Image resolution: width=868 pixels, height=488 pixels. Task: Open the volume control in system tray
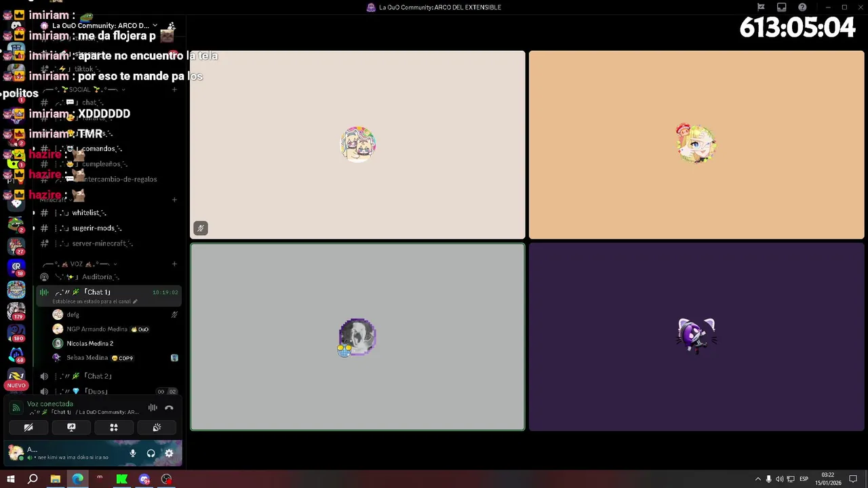(779, 479)
